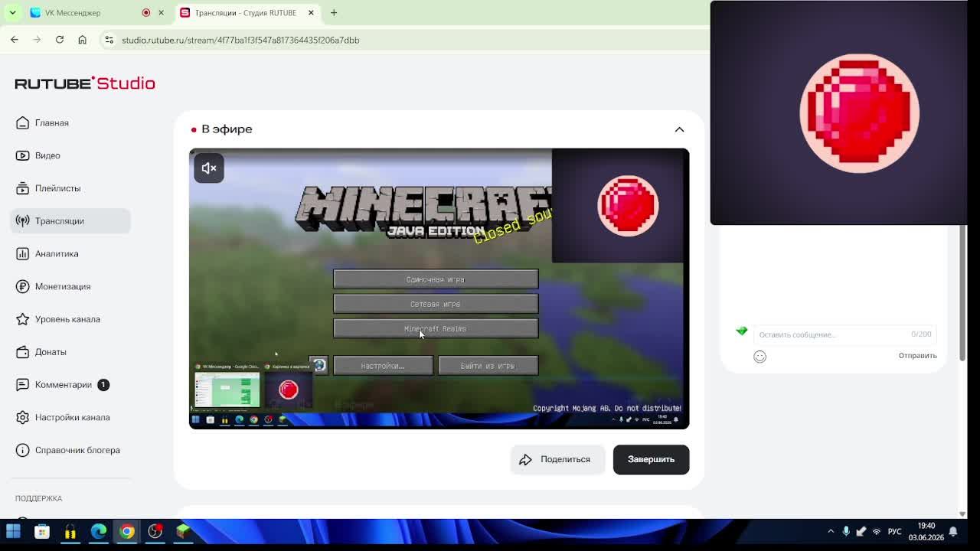Go forward in the browser
980x551 pixels.
[37, 40]
